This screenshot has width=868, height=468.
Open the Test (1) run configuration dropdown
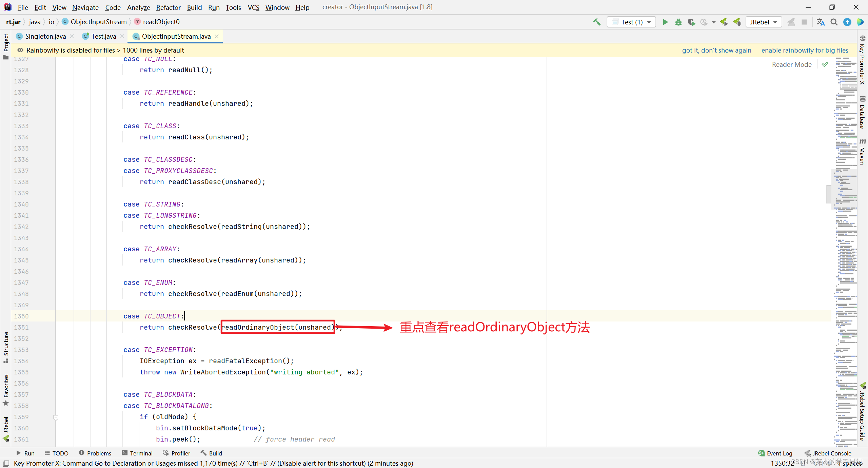631,22
